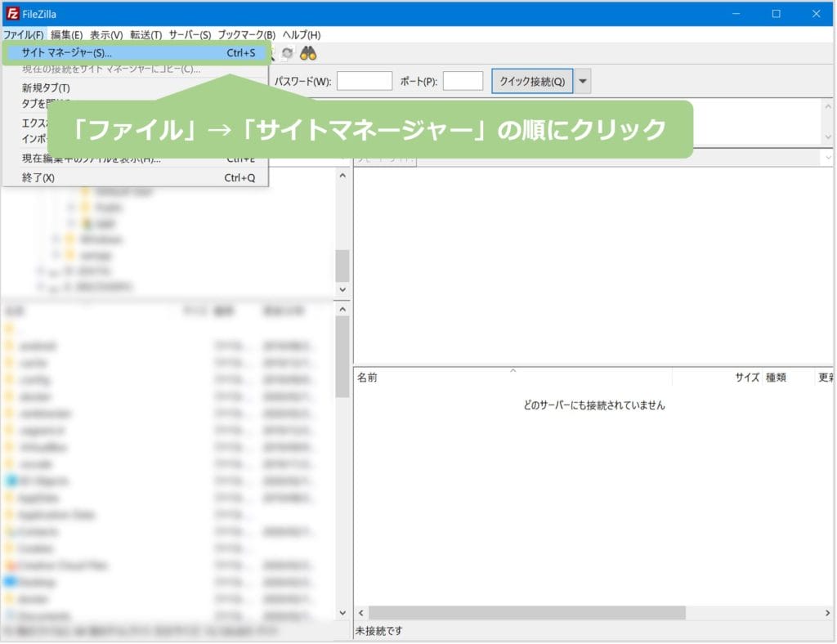Click the yellow folder icon atop the local file list
Image resolution: width=837 pixels, height=644 pixels.
click(8, 329)
